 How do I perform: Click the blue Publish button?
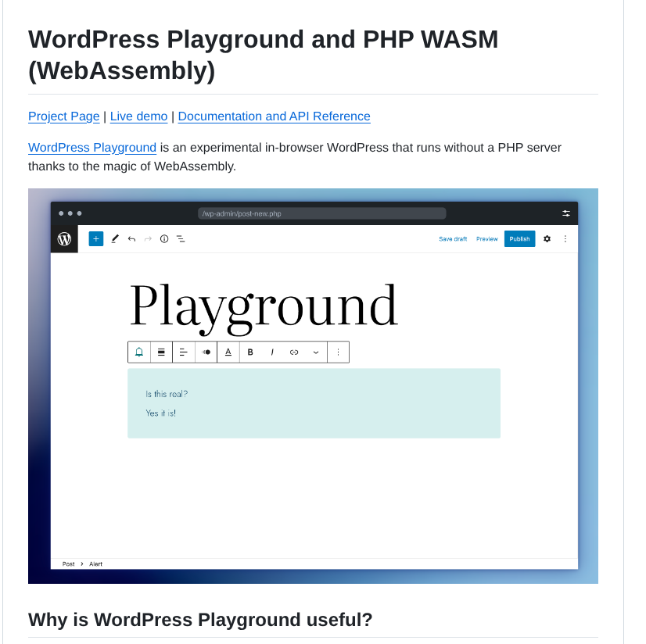(x=519, y=239)
